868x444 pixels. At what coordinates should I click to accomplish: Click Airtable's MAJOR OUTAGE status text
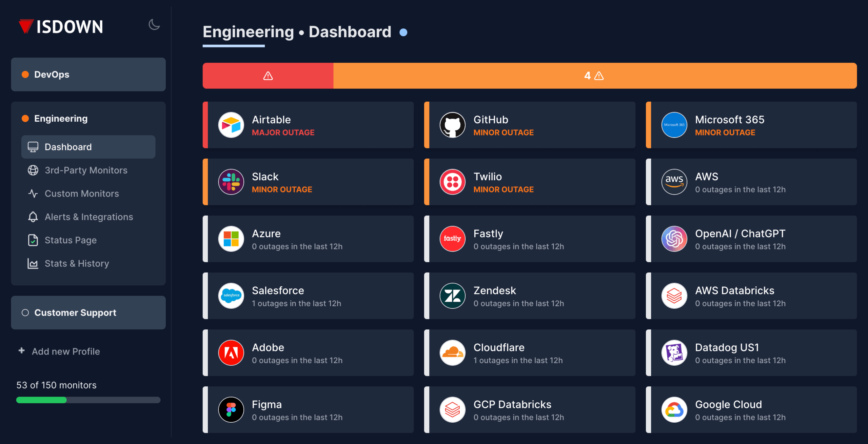283,133
